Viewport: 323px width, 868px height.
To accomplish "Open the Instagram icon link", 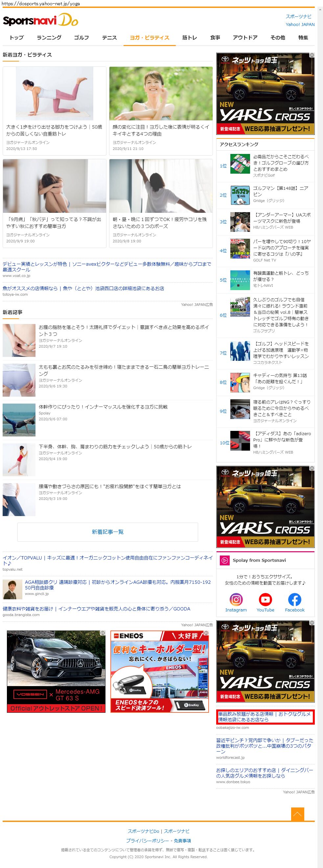I will (x=236, y=600).
